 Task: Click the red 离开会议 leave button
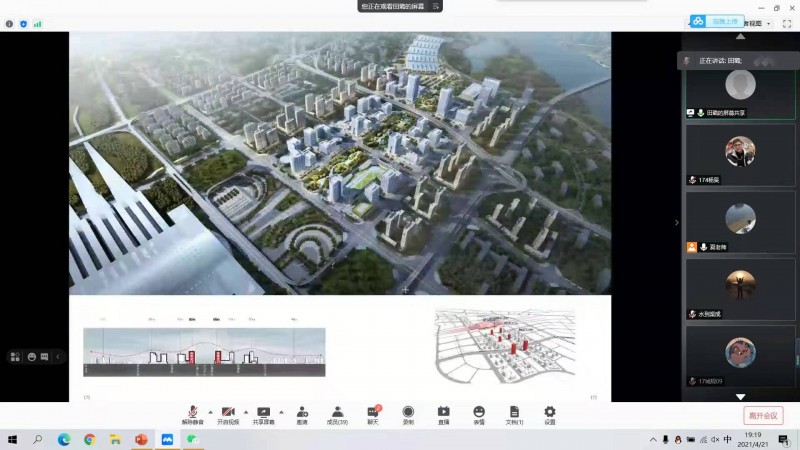pyautogui.click(x=763, y=415)
